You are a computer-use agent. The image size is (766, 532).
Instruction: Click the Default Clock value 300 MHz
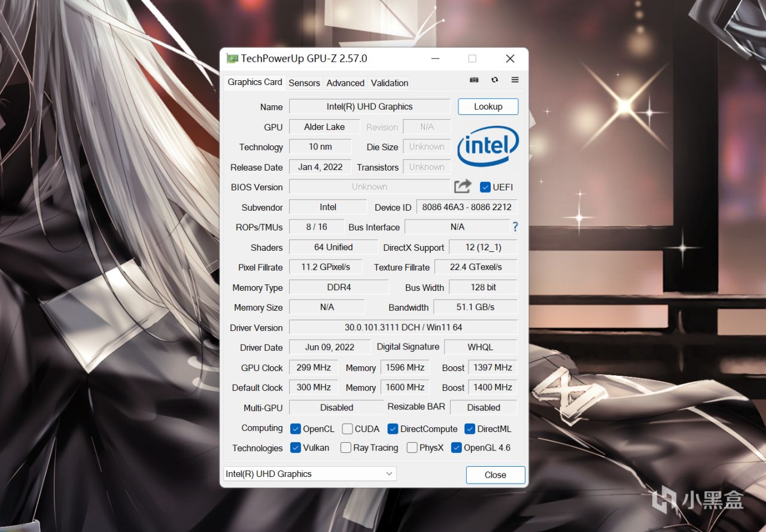pos(314,387)
